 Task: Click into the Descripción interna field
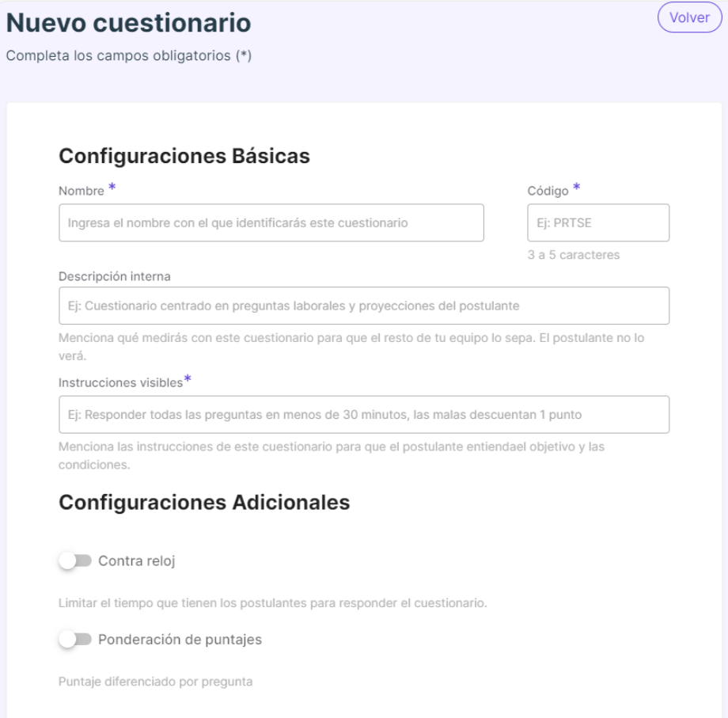click(x=364, y=306)
